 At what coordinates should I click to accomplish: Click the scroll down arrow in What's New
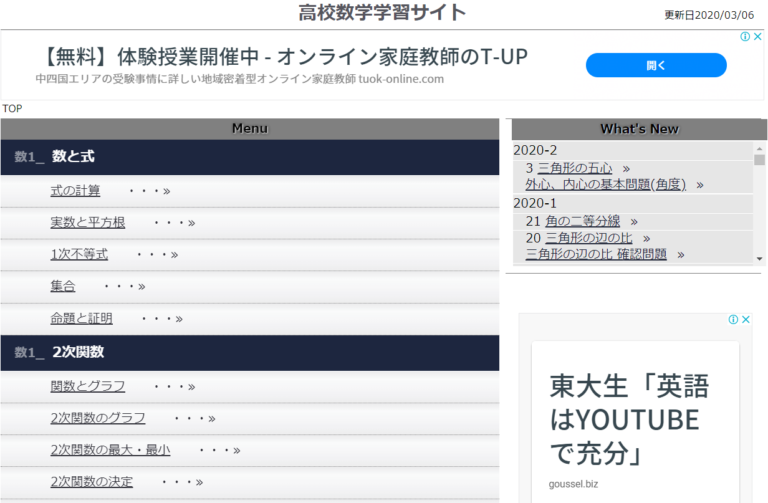click(759, 259)
